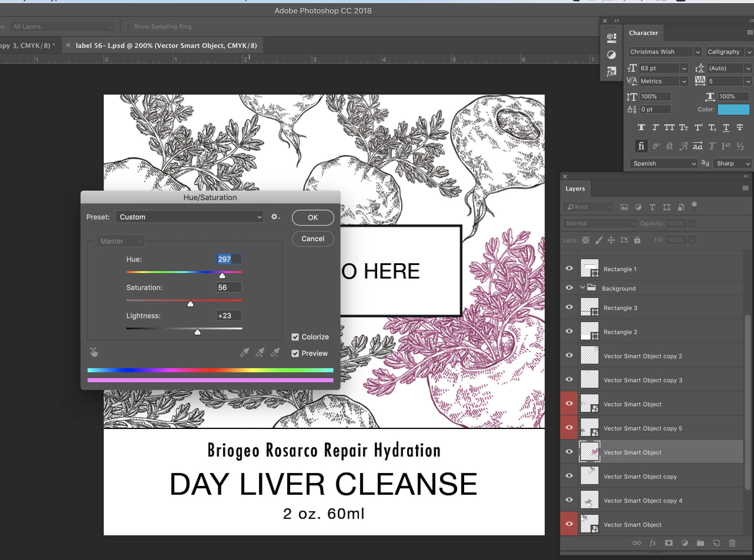Toggle Strikethrough text style

pyautogui.click(x=740, y=127)
